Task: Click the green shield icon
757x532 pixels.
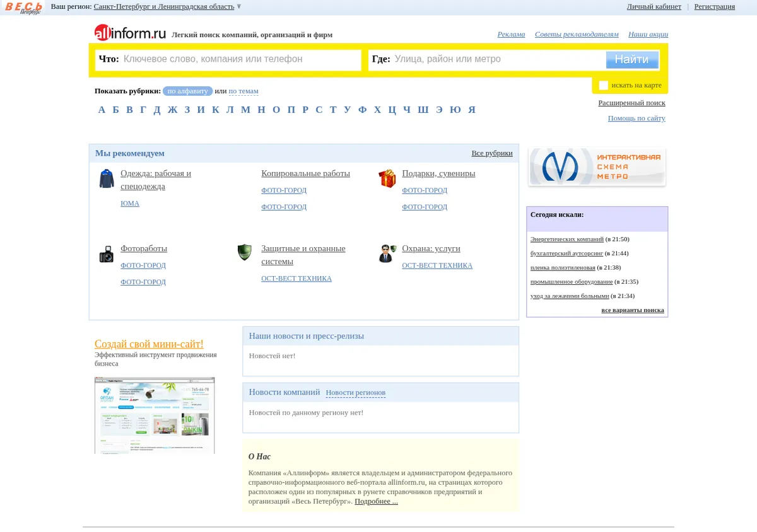Action: tap(245, 253)
